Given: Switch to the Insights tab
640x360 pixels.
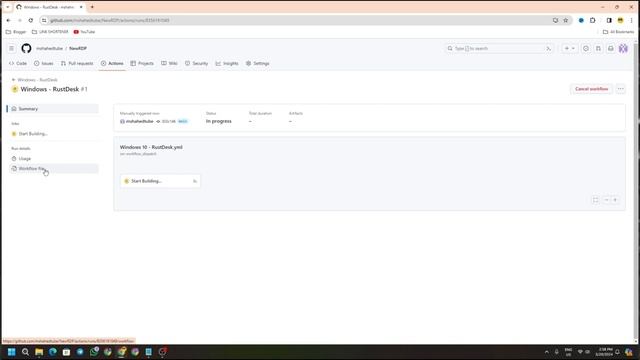Looking at the screenshot, I should pos(227,63).
